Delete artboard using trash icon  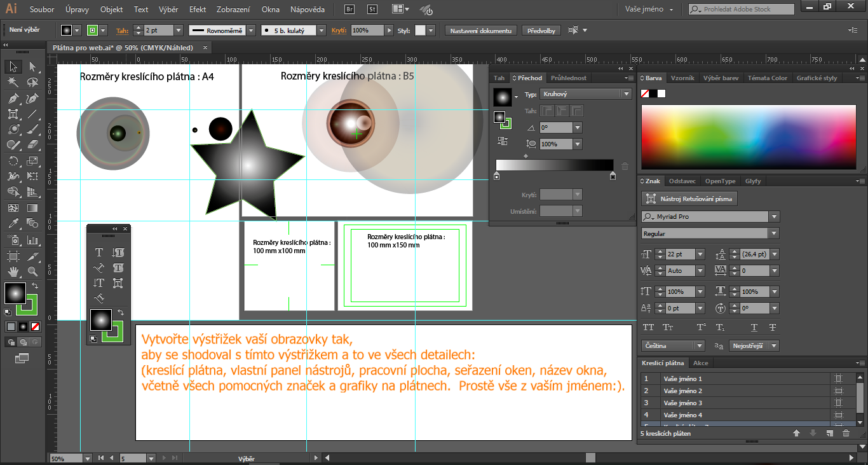(846, 433)
